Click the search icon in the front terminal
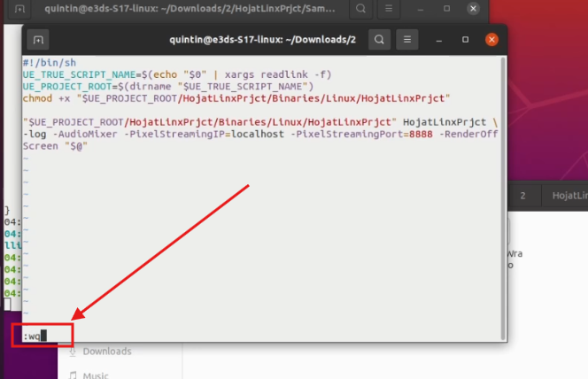Viewport: 588px width, 379px height. tap(379, 40)
